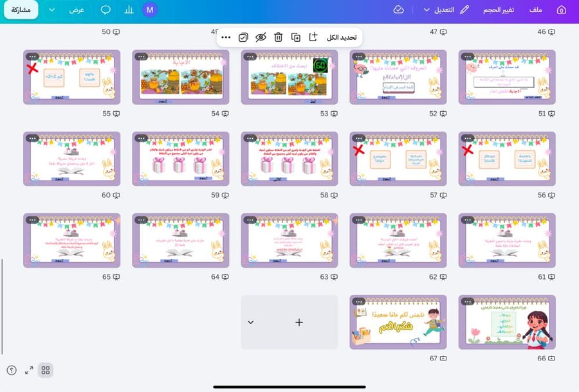Toggle select pages checkbox icon in toolbar
This screenshot has height=392, width=579.
(243, 37)
